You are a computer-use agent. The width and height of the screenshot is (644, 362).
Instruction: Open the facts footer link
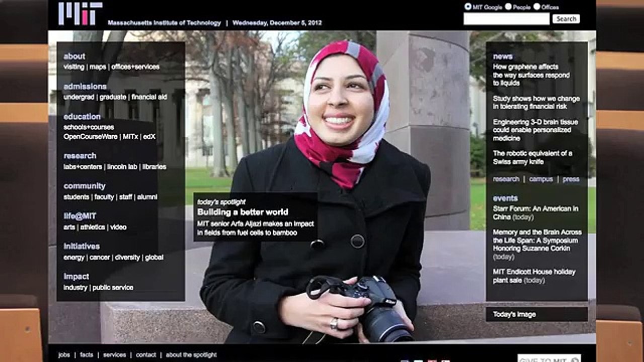pyautogui.click(x=87, y=355)
